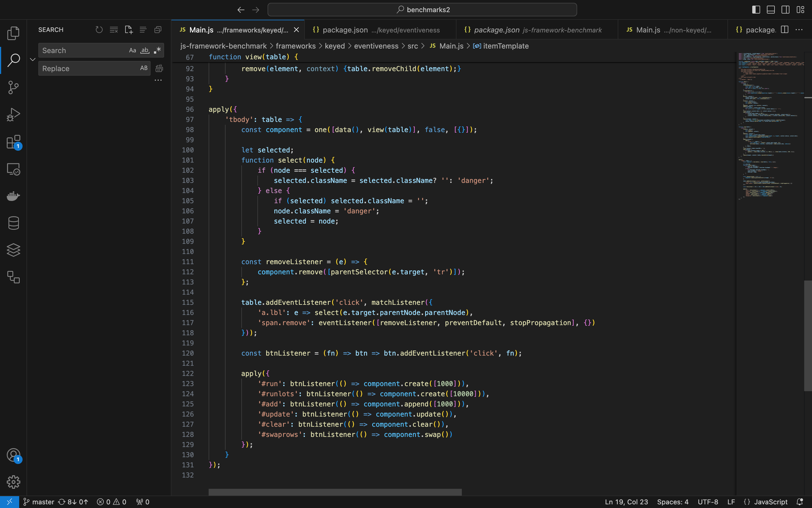Open Accounts menu
The image size is (812, 508).
(14, 456)
